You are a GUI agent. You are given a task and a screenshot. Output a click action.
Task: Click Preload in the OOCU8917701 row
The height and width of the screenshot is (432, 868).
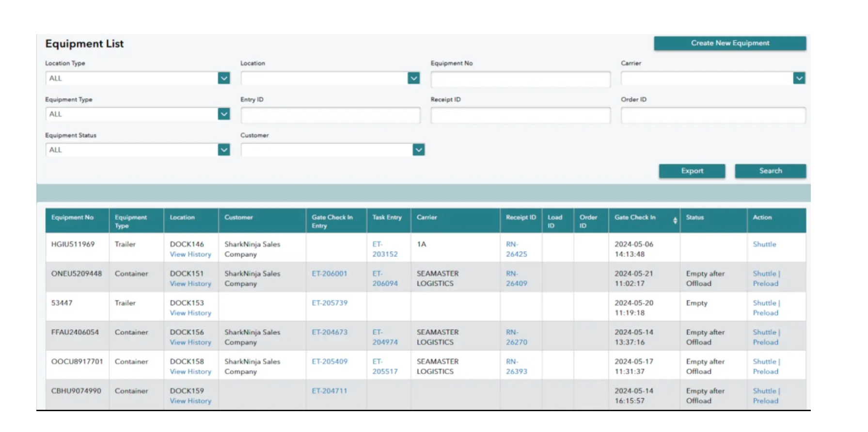[765, 371]
